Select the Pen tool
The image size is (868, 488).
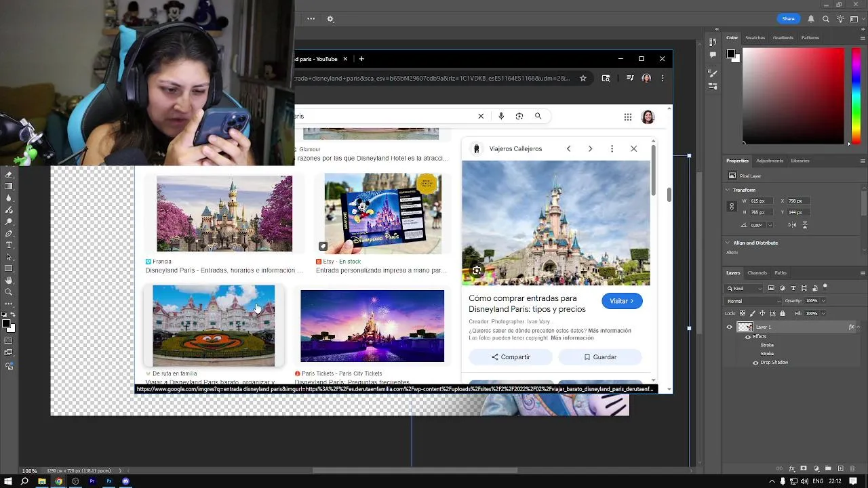coord(9,233)
